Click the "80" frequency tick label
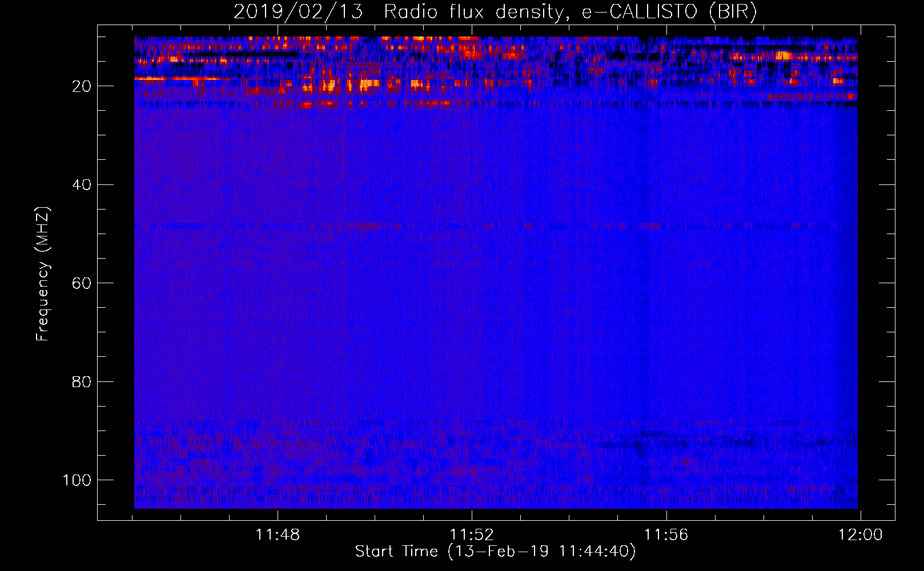This screenshot has height=571, width=924. click(82, 381)
